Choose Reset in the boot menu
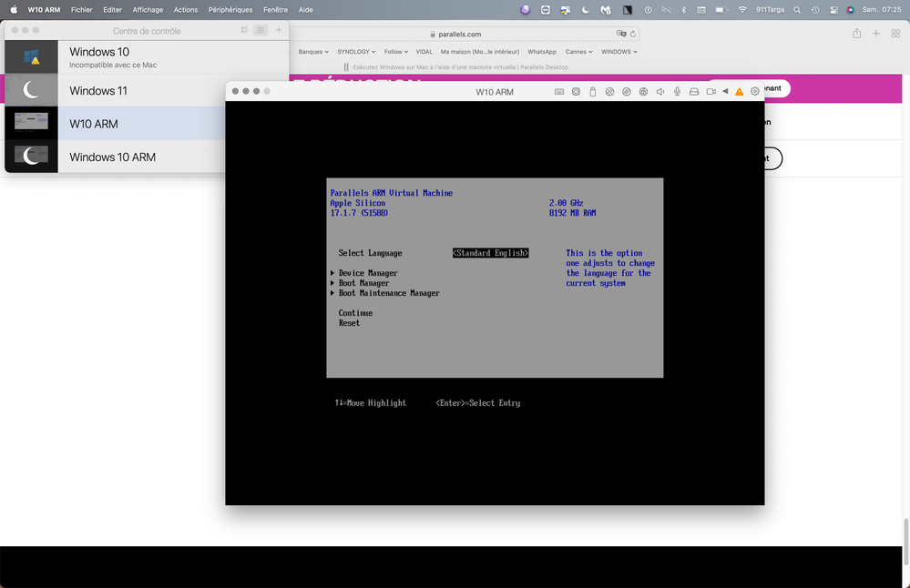Screen dimensions: 910x588 tap(349, 323)
